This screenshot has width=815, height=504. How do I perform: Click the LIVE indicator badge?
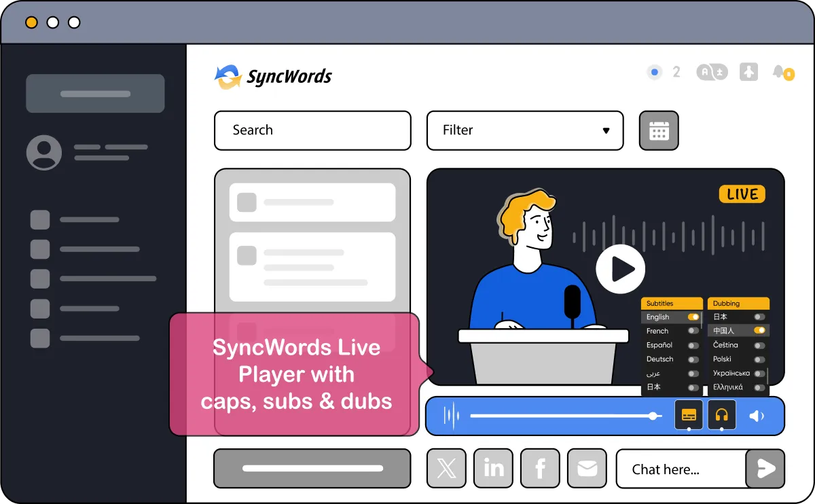pyautogui.click(x=741, y=194)
